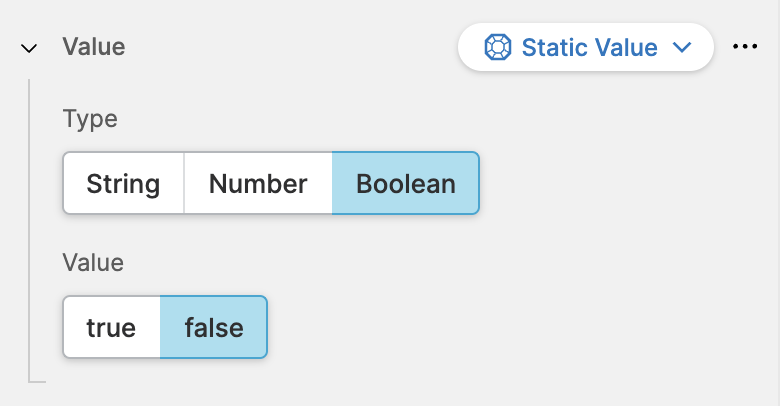Click the Value section header label
Image resolution: width=780 pixels, height=406 pixels.
94,46
